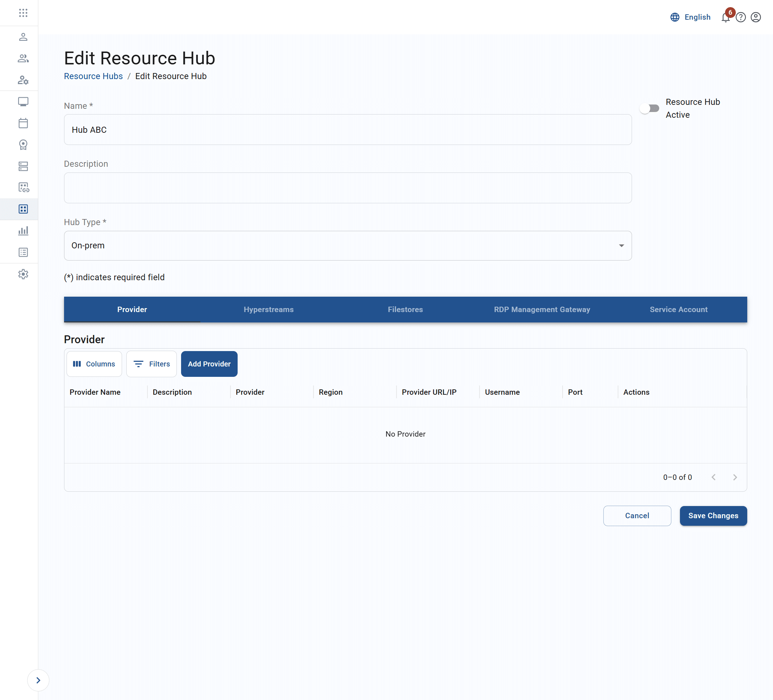The width and height of the screenshot is (773, 700).
Task: Open the apps grid menu icon
Action: (x=23, y=13)
